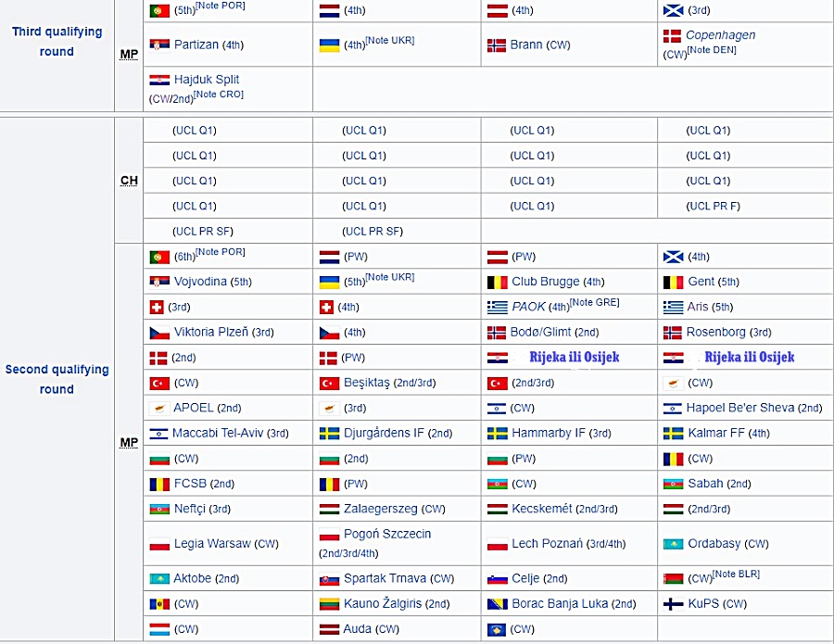Click the Hungarian flag beside Zalaegerszeg
The image size is (834, 644).
point(329,510)
